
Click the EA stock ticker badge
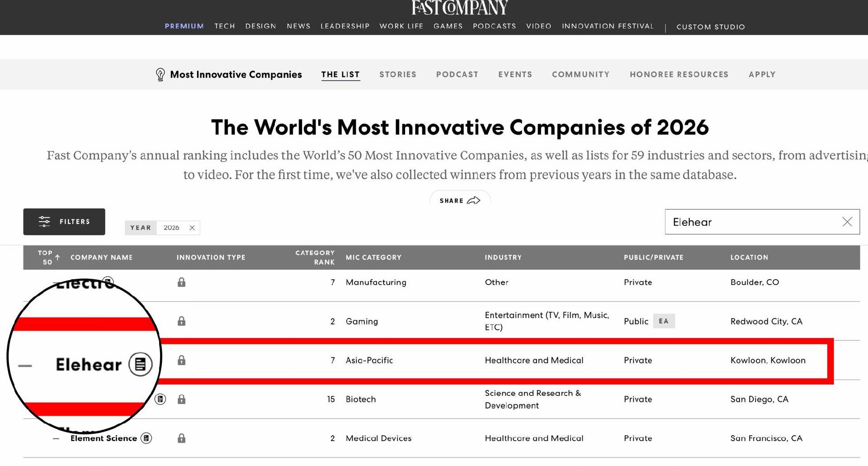click(663, 321)
